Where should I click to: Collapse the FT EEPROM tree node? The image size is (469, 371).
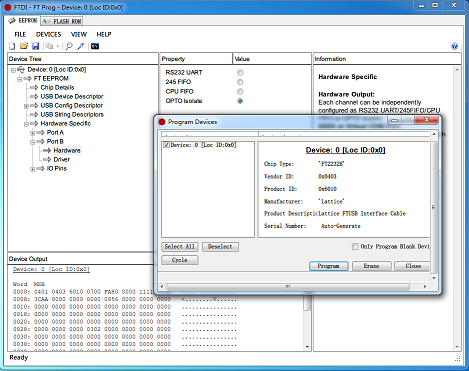(x=20, y=79)
